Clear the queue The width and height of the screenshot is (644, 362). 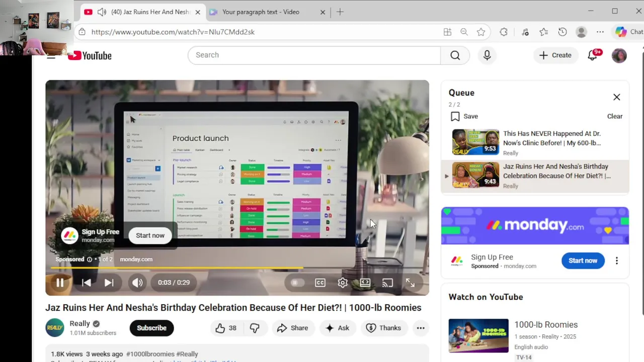tap(615, 116)
